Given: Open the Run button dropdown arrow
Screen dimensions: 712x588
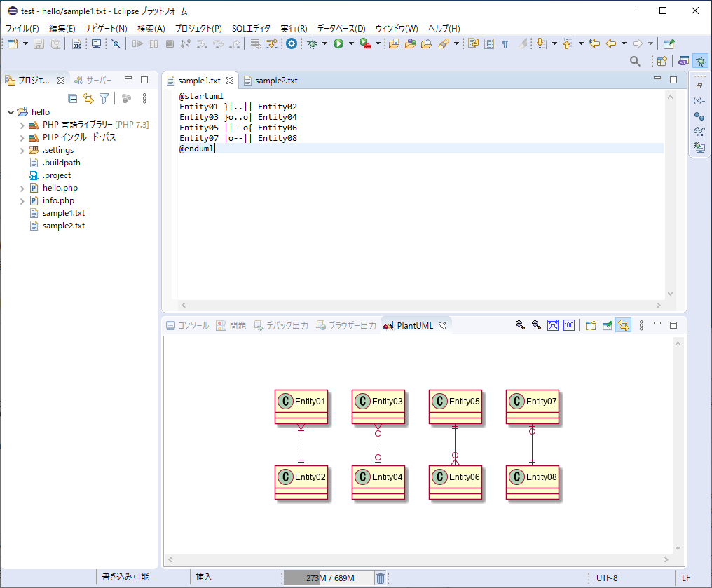Looking at the screenshot, I should (351, 43).
